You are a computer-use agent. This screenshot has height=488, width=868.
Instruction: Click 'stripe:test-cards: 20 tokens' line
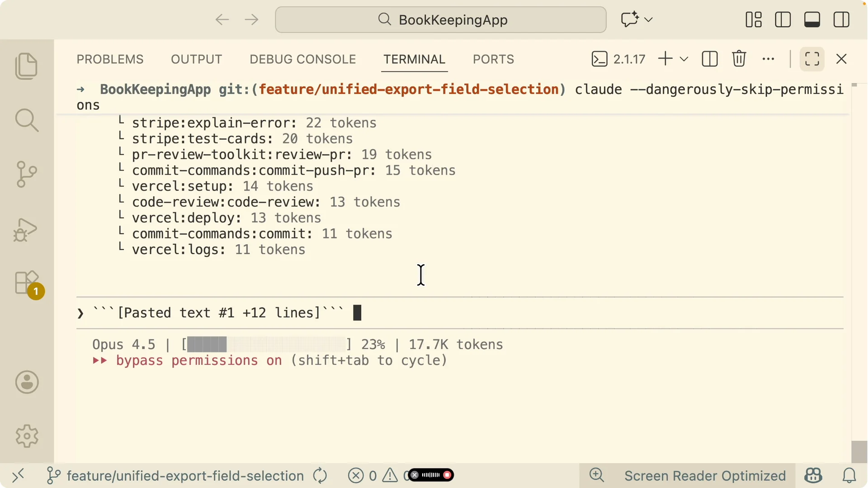(x=242, y=139)
